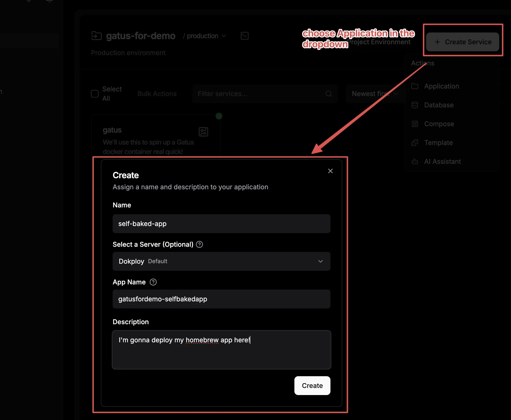This screenshot has width=511, height=420.
Task: Open the Dokploy server dropdown
Action: tap(221, 261)
